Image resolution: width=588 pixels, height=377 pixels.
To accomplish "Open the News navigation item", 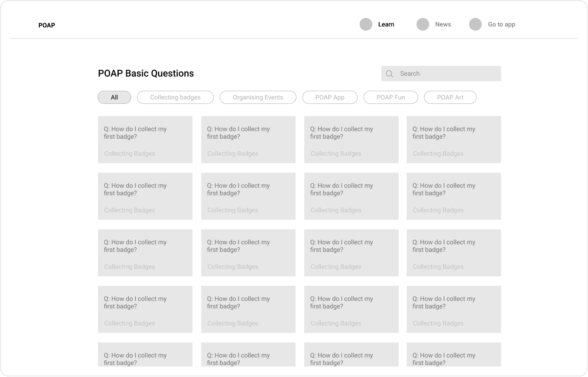I will click(x=443, y=24).
